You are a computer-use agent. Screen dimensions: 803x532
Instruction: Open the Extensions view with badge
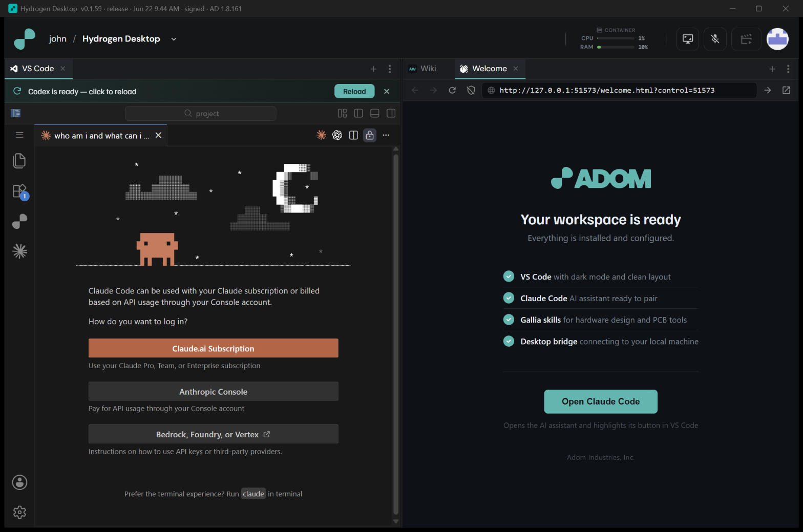19,191
